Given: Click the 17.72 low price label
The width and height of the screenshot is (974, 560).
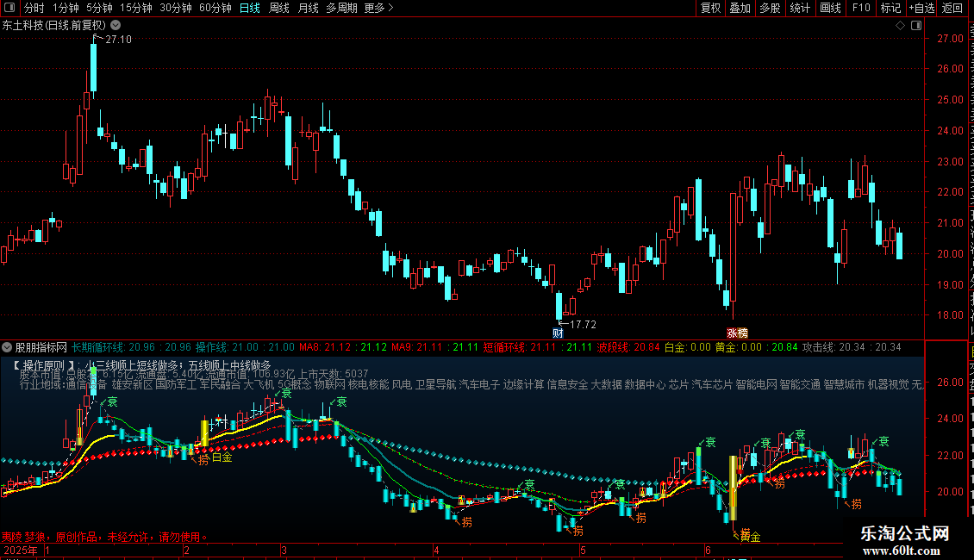Looking at the screenshot, I should pyautogui.click(x=583, y=324).
